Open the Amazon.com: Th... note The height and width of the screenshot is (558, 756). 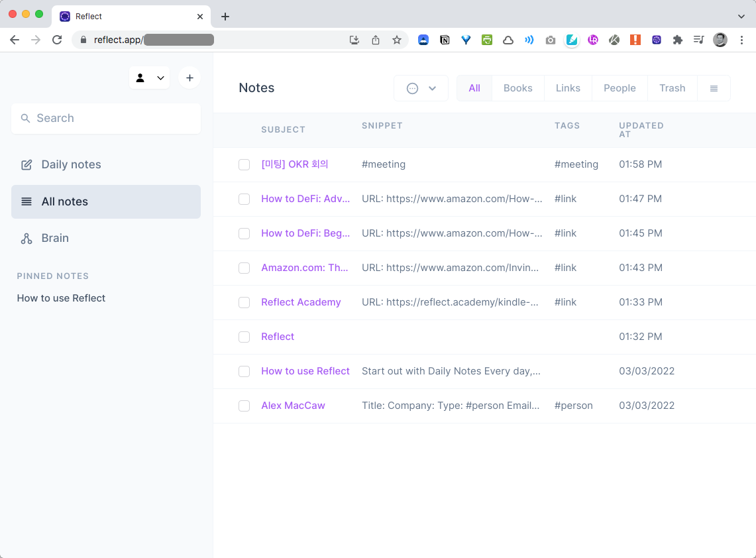point(304,268)
